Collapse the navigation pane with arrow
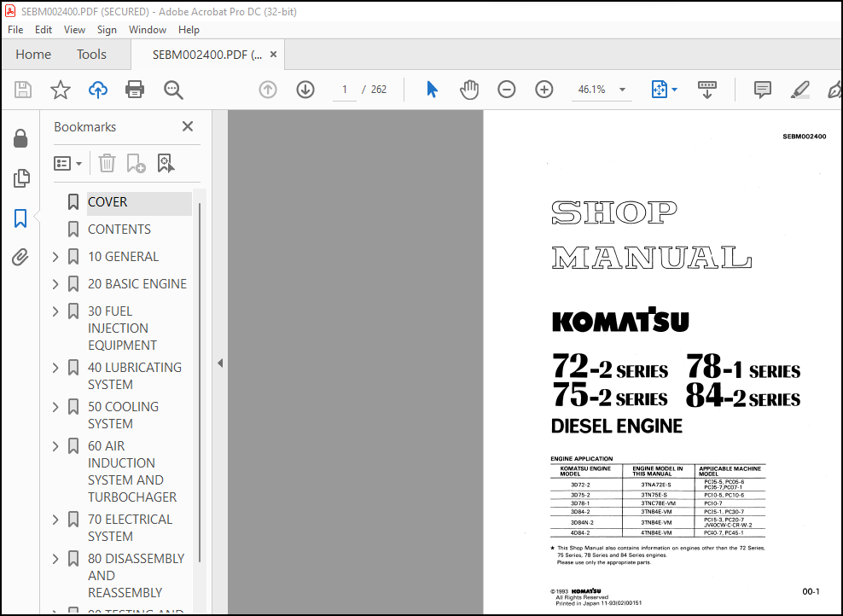The width and height of the screenshot is (843, 616). point(220,363)
